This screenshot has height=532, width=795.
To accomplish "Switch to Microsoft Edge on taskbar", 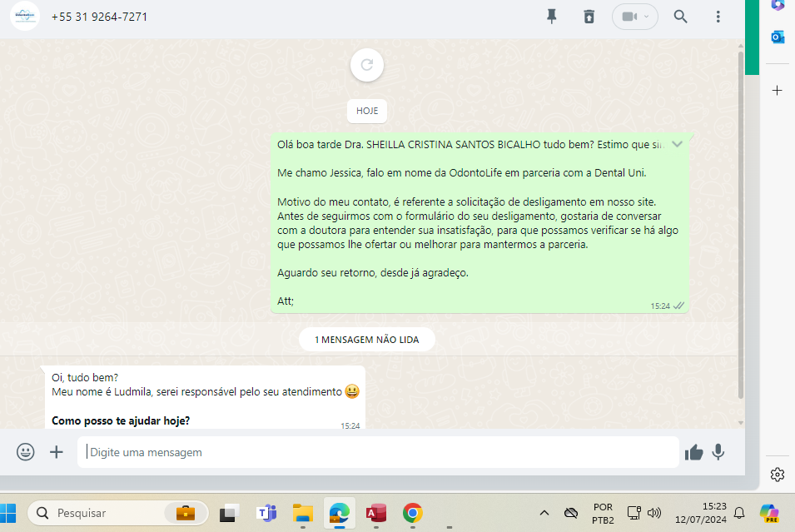I will 339,513.
